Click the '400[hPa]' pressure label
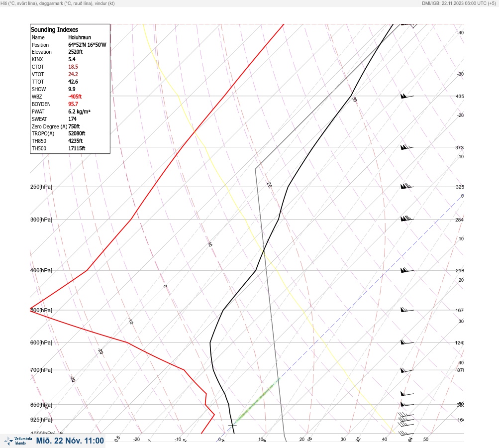This screenshot has height=448, width=499. coord(41,270)
